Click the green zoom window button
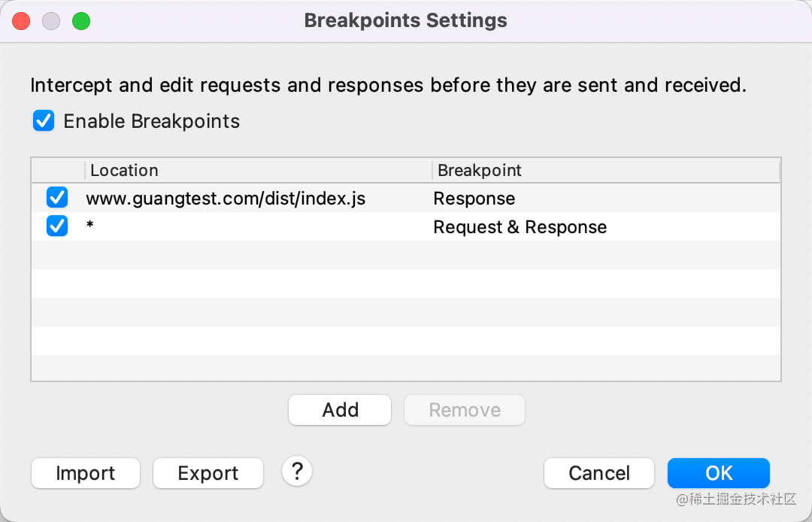This screenshot has width=812, height=522. [x=81, y=21]
